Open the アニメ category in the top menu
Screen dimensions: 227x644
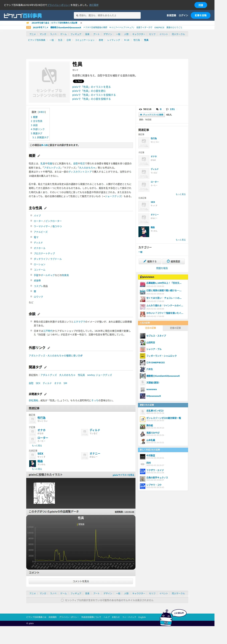32,34
